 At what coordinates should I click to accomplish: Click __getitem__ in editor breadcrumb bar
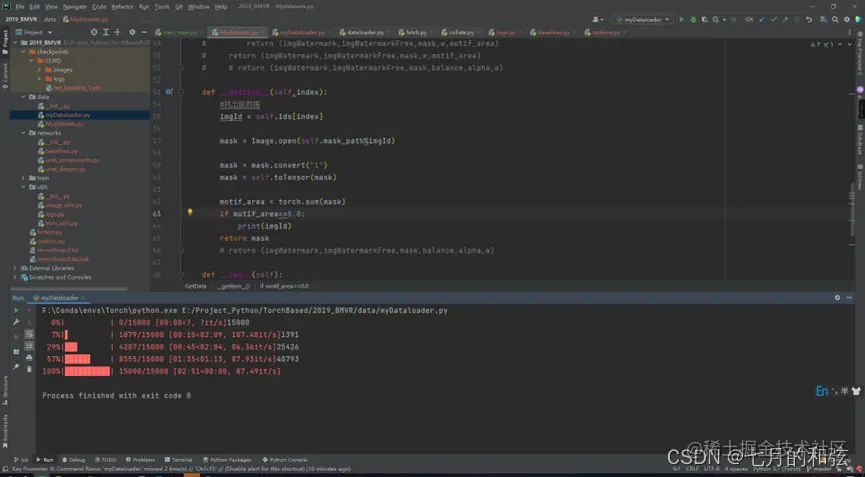(x=233, y=286)
